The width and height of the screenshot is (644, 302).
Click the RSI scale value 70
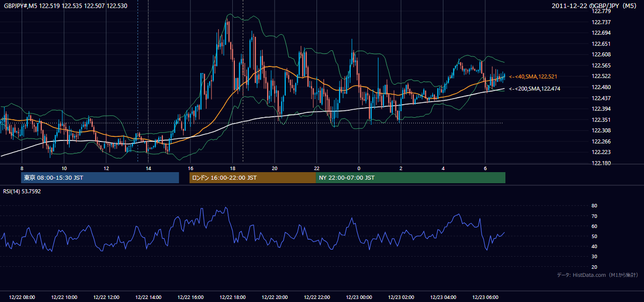pyautogui.click(x=594, y=216)
